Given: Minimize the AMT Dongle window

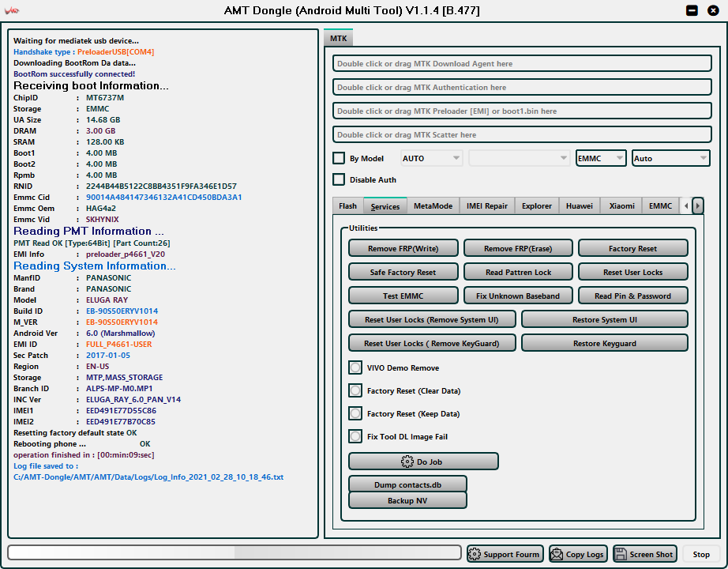Looking at the screenshot, I should pos(692,10).
